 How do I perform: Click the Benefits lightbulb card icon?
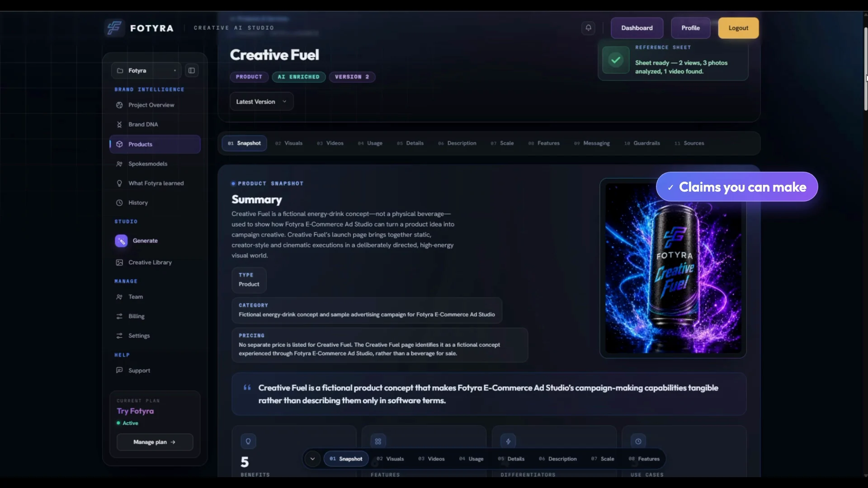pyautogui.click(x=248, y=441)
